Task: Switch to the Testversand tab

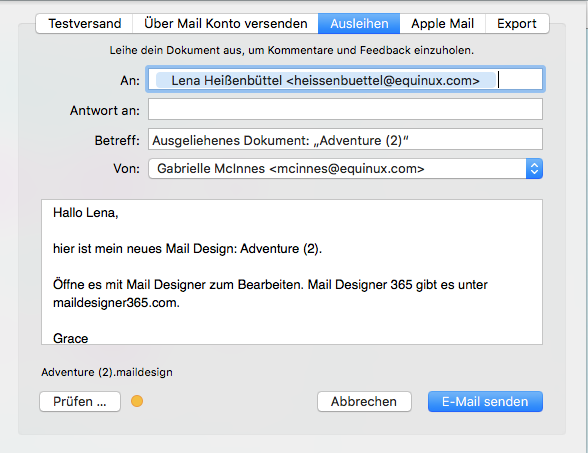Action: 84,24
